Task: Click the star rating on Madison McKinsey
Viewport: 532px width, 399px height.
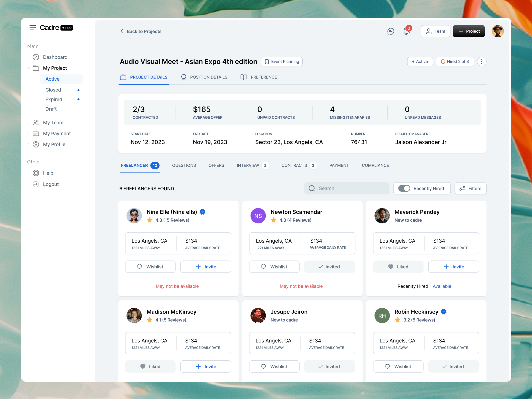Action: point(150,320)
